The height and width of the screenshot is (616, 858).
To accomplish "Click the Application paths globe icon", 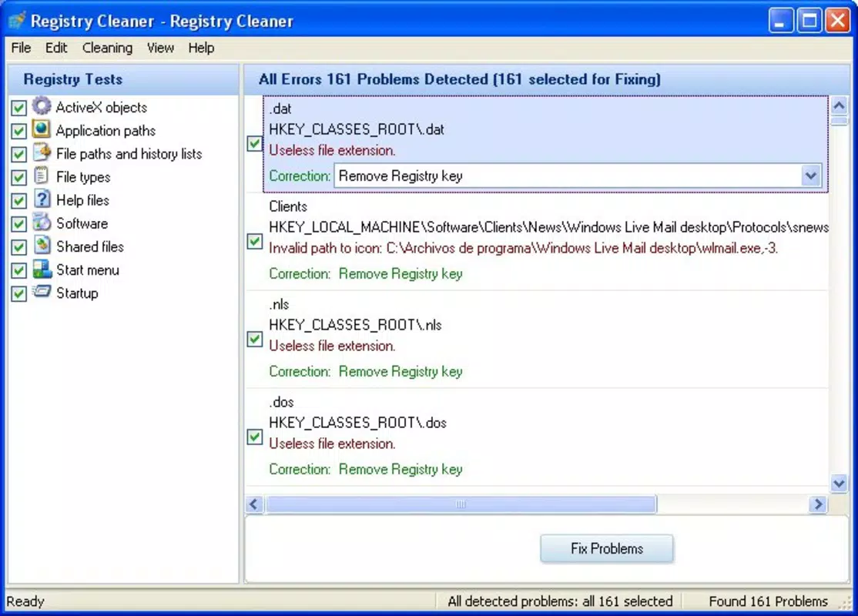I will click(x=42, y=129).
